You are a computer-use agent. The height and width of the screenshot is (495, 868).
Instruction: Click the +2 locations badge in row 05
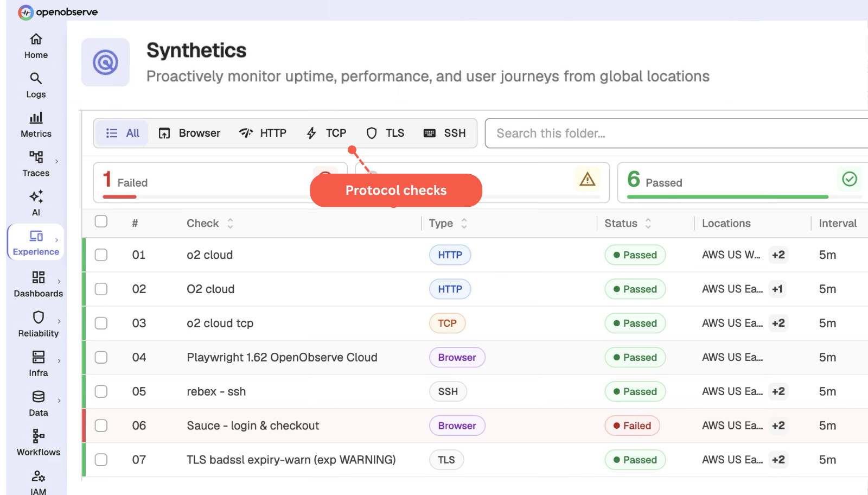pyautogui.click(x=778, y=392)
